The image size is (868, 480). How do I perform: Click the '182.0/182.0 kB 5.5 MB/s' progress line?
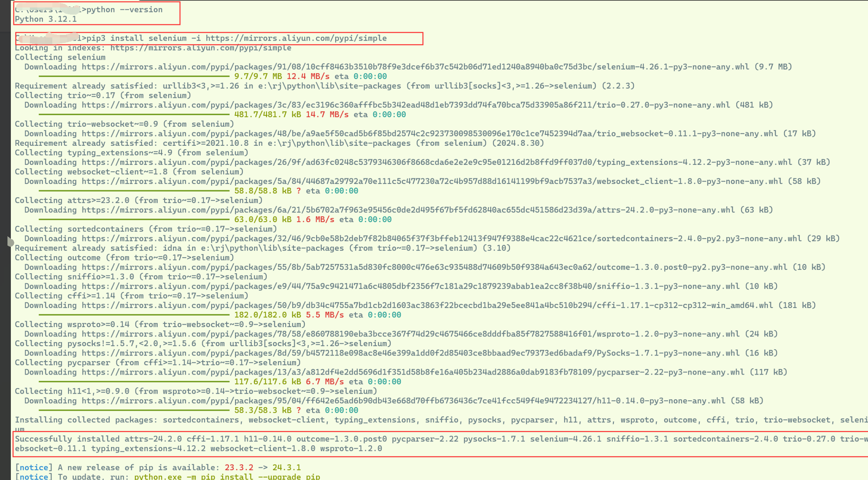(x=220, y=315)
